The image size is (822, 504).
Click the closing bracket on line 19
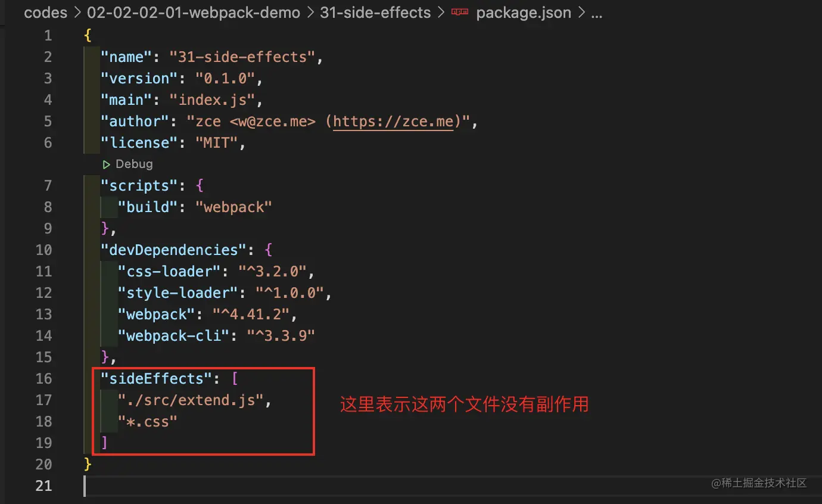(x=105, y=443)
